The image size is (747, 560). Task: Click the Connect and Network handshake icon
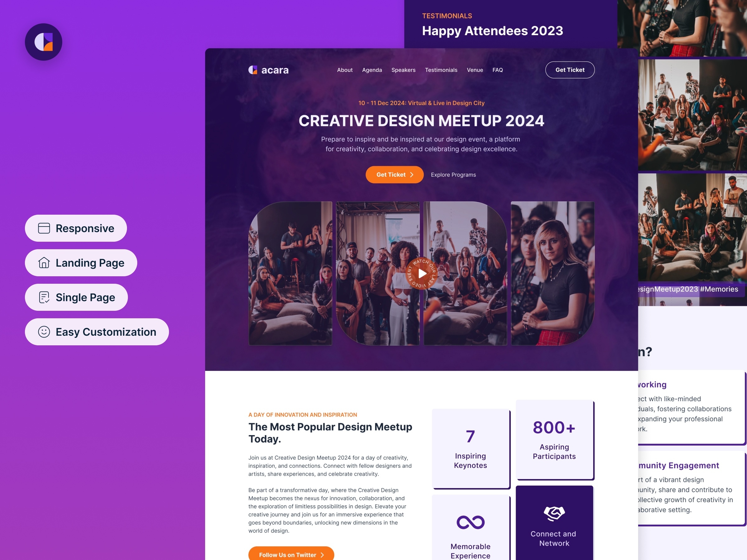554,511
